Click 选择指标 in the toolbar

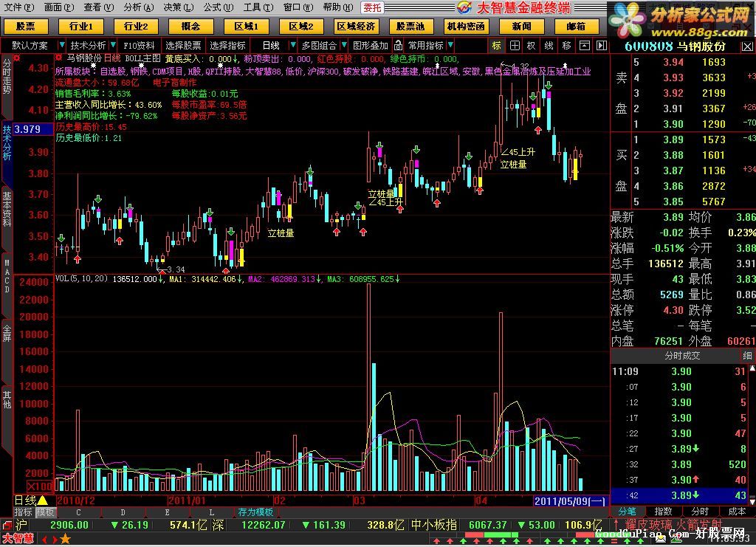click(x=227, y=46)
